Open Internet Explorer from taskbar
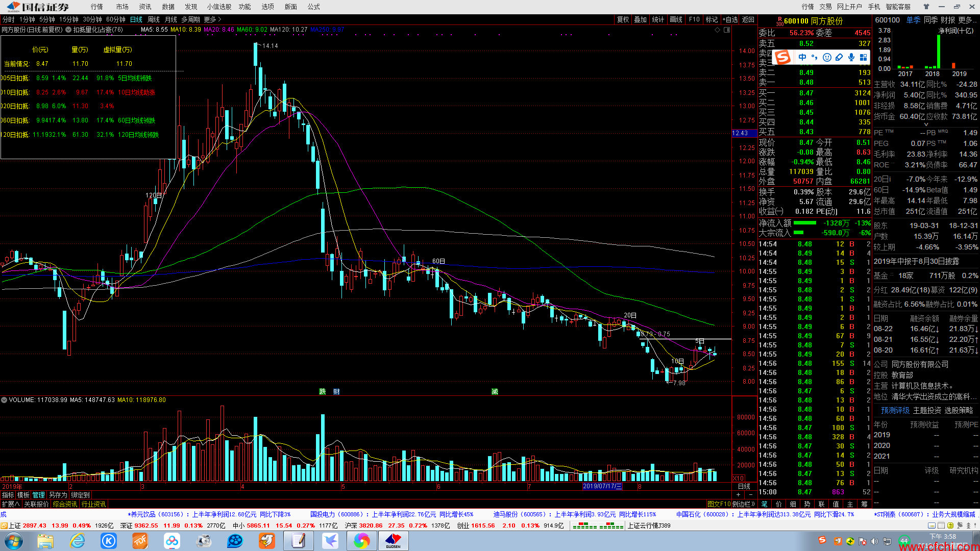Viewport: 980px width, 551px height. (77, 541)
